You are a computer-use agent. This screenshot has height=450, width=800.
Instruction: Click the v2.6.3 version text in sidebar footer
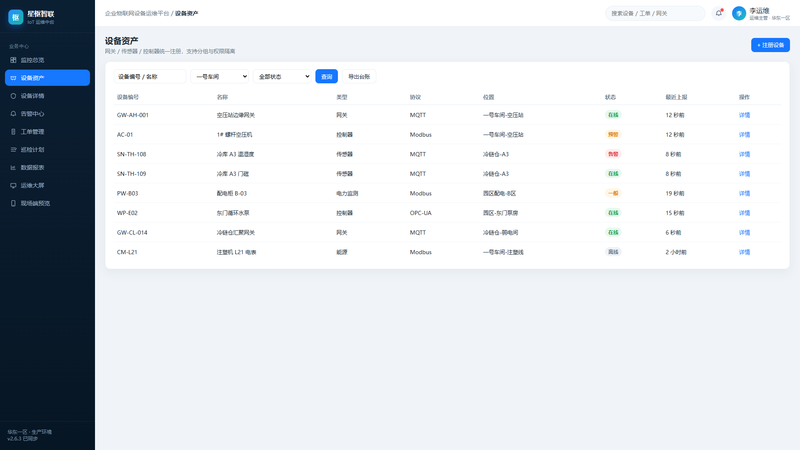coord(22,438)
